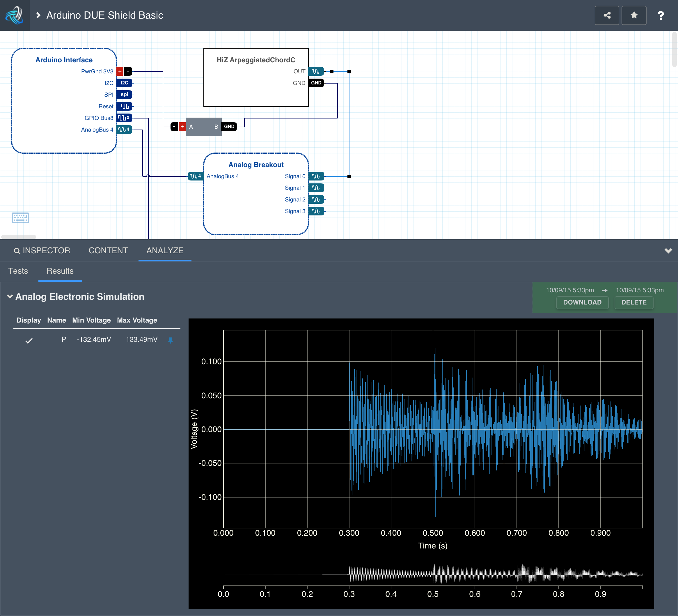Click the Reset digital signal port

pos(125,106)
